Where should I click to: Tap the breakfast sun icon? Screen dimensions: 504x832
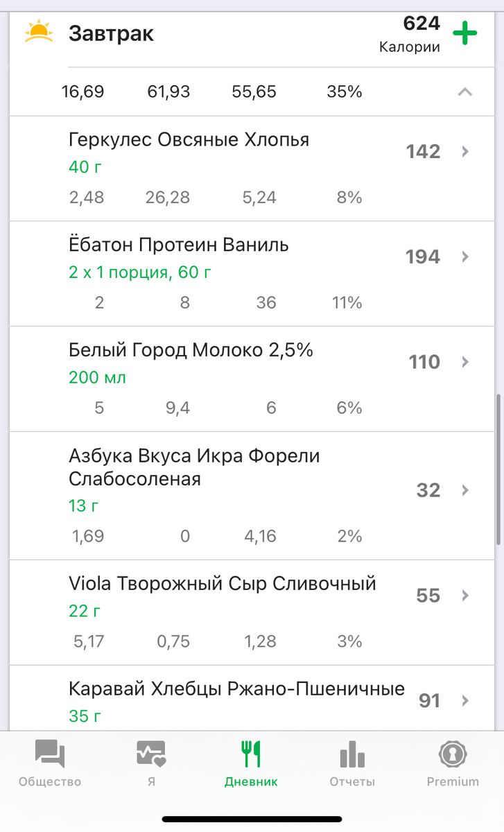tap(39, 32)
